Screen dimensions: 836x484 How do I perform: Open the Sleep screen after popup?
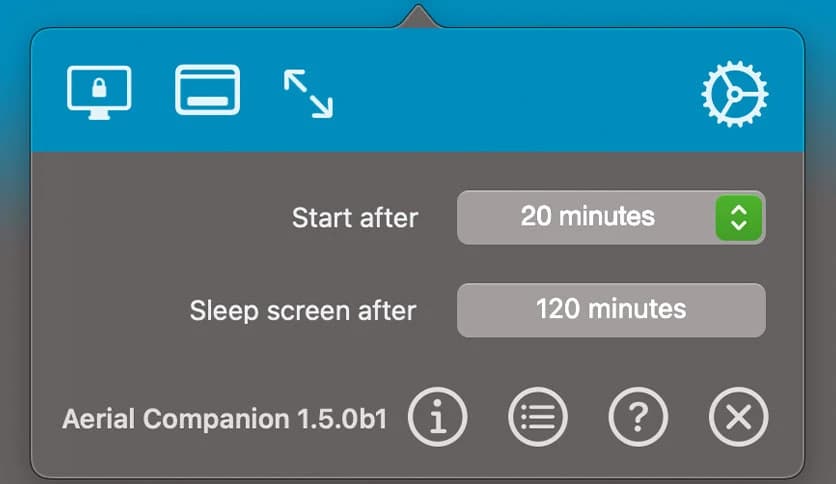[x=610, y=310]
